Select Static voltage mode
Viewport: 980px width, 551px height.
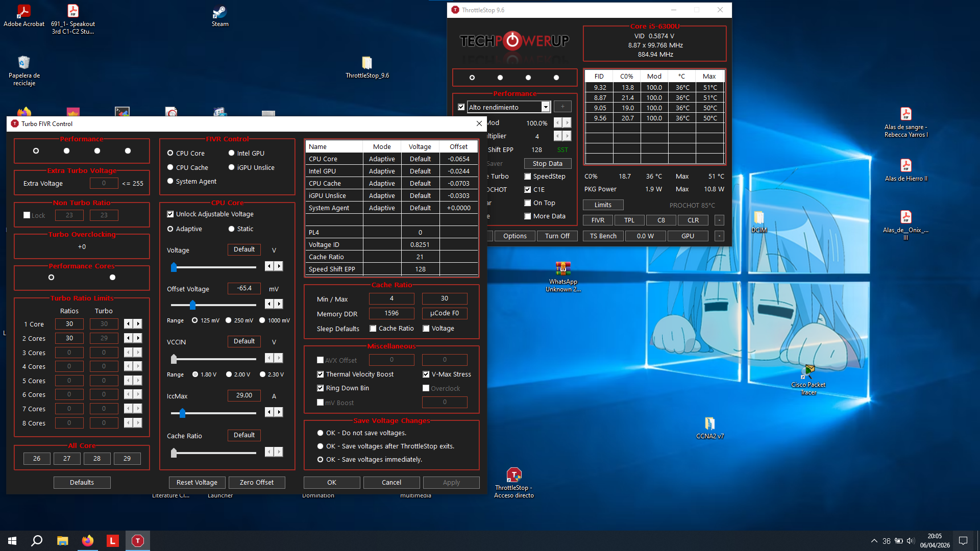coord(232,229)
